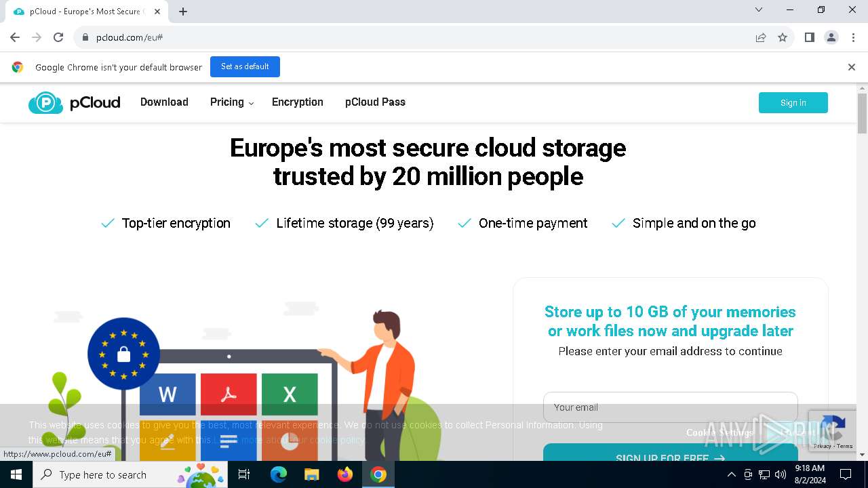868x488 pixels.
Task: Go to the Encryption page
Action: (x=298, y=102)
